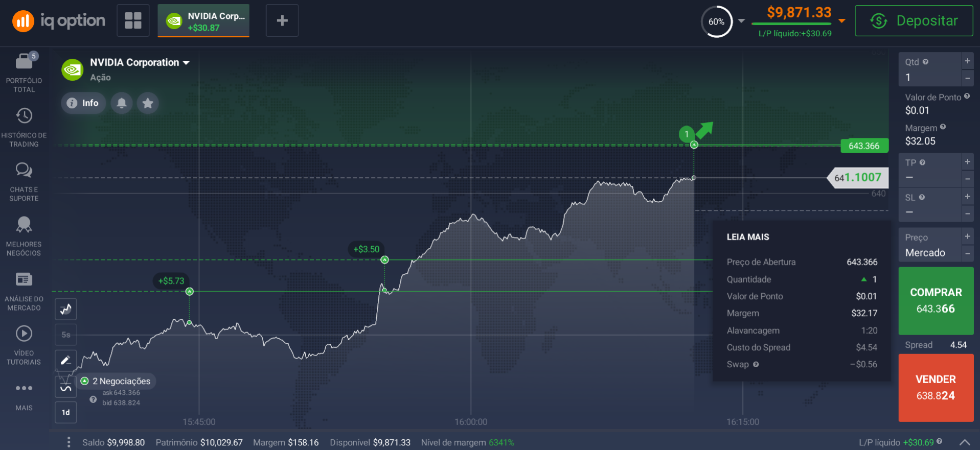
Task: Open Chats e Suporte
Action: pyautogui.click(x=24, y=182)
